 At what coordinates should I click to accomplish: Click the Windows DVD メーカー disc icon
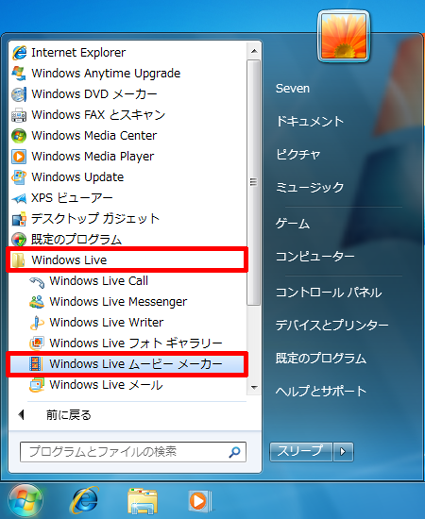(19, 94)
